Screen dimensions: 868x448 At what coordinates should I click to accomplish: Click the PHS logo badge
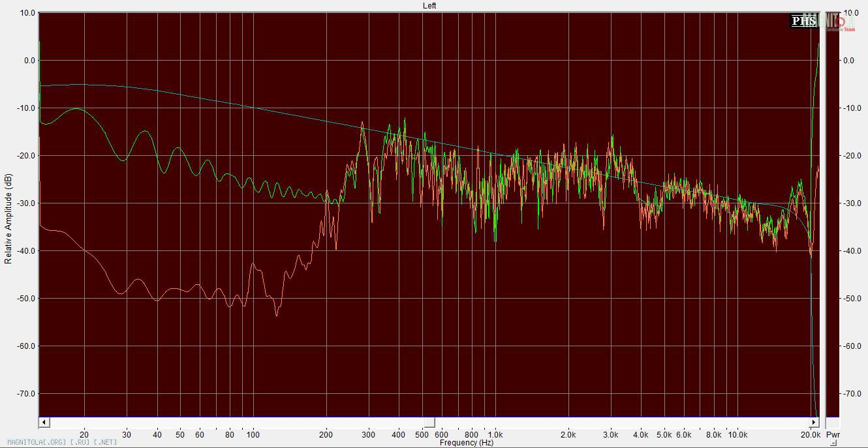[x=803, y=22]
